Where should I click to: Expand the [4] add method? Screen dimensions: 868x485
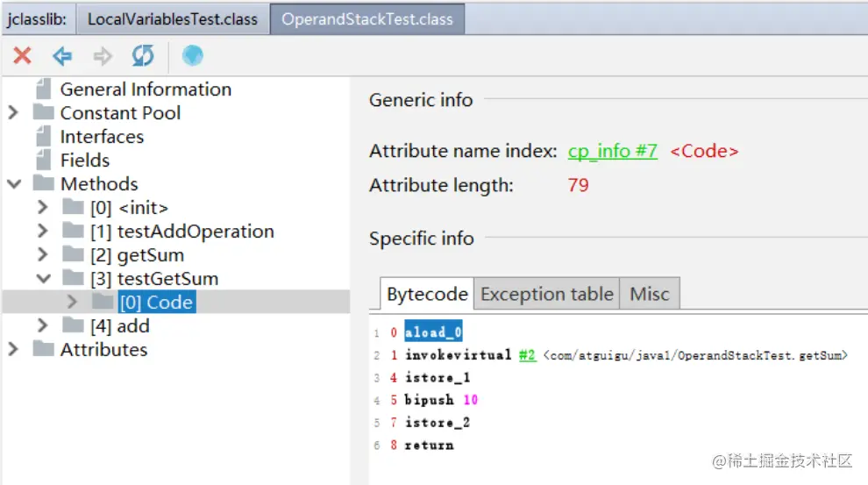click(43, 325)
